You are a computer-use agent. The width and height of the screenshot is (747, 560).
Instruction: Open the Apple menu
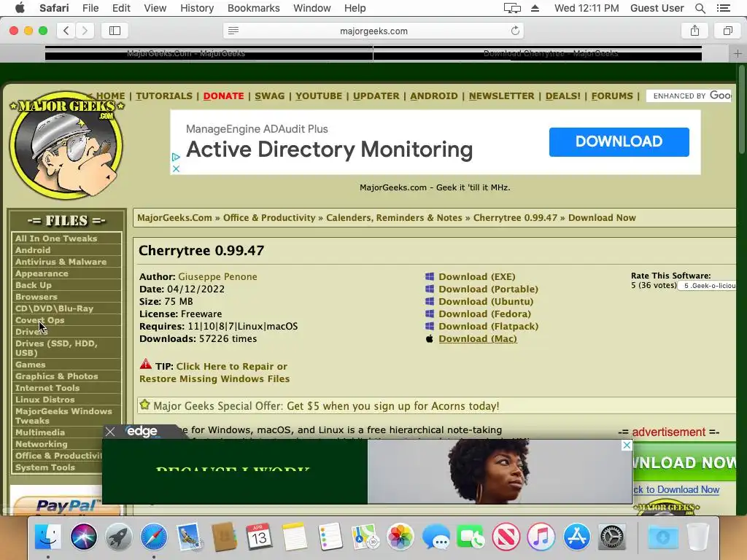tap(20, 8)
